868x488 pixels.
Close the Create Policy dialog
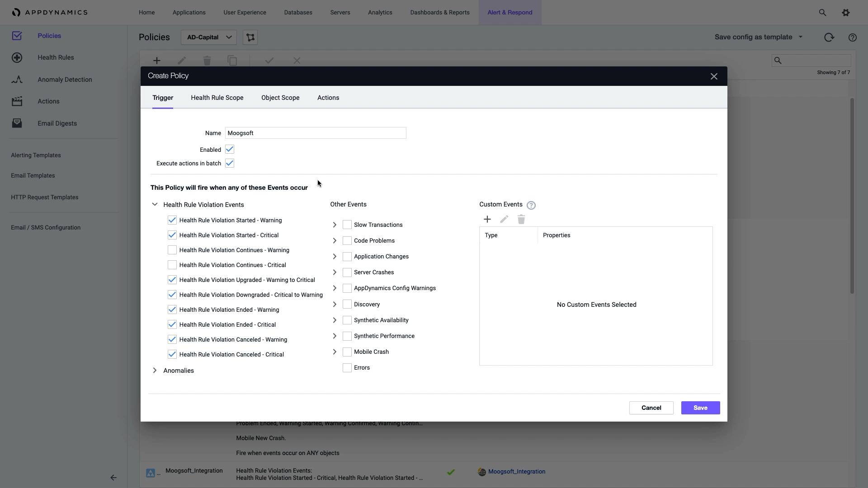click(714, 76)
